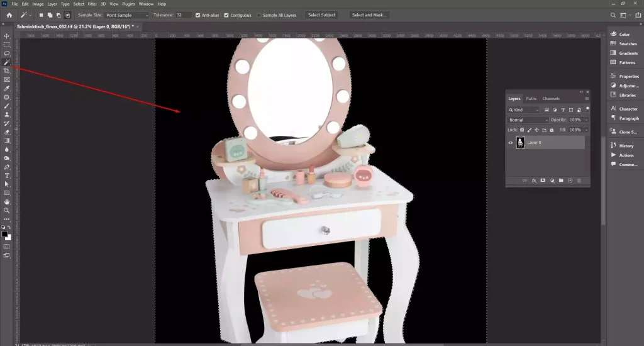Select the Magic Wand tool
The width and height of the screenshot is (644, 346).
7,62
